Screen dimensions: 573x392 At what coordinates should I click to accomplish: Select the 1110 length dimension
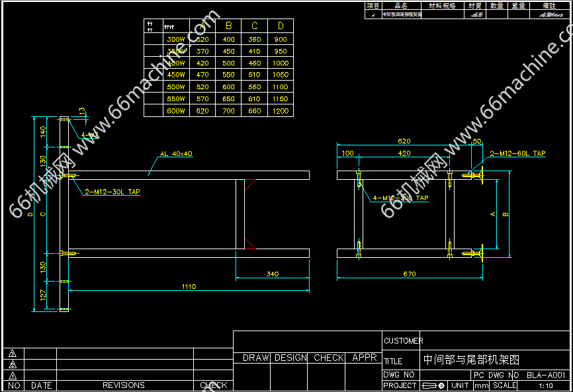(x=189, y=287)
